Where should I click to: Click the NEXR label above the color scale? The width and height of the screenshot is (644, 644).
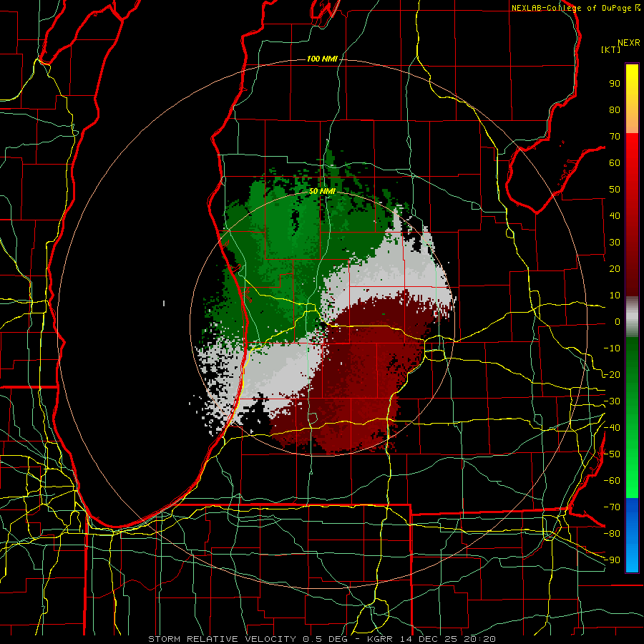pyautogui.click(x=629, y=43)
